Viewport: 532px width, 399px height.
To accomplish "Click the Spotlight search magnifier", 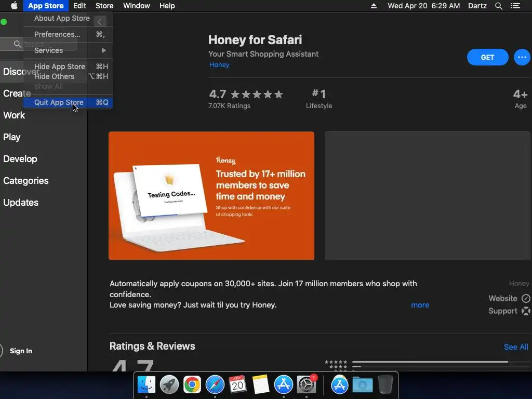I will (498, 6).
